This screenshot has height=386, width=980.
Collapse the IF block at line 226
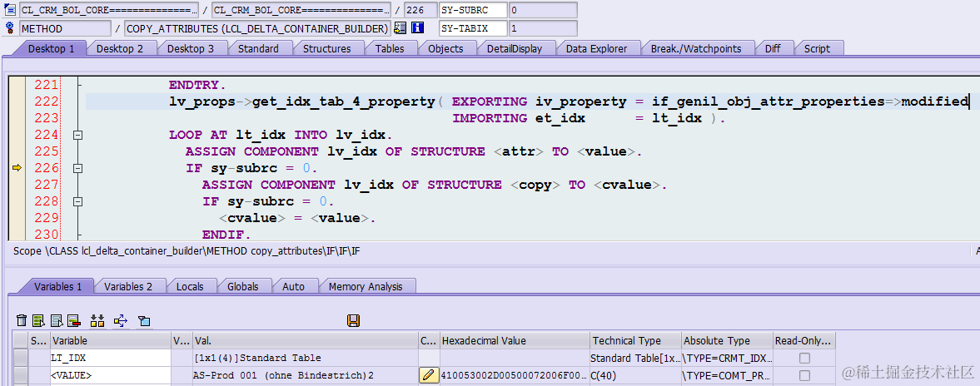coord(78,167)
